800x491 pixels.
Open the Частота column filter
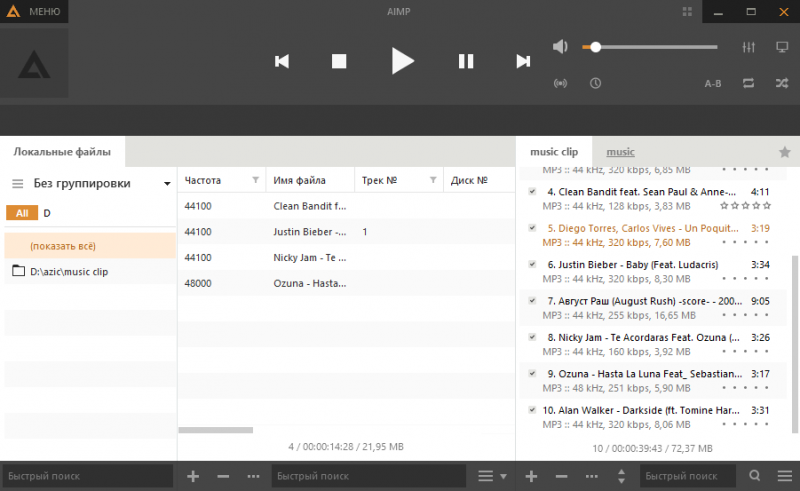[x=256, y=180]
